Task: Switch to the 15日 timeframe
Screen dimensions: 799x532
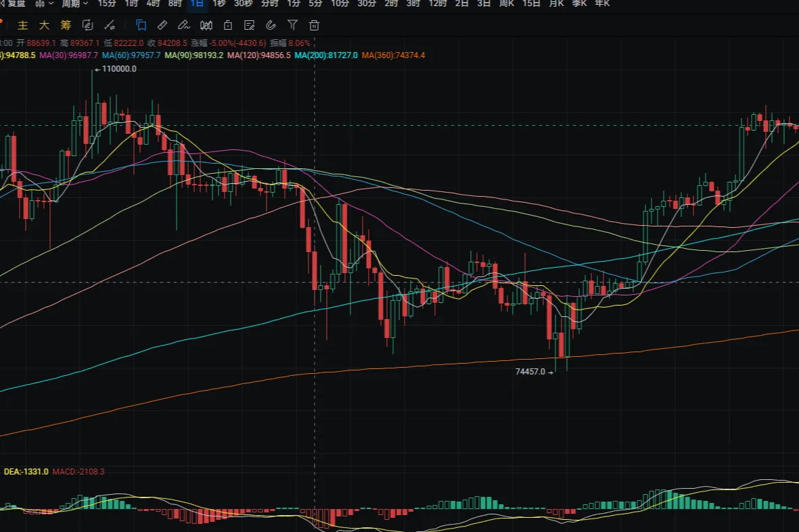Action: click(531, 3)
